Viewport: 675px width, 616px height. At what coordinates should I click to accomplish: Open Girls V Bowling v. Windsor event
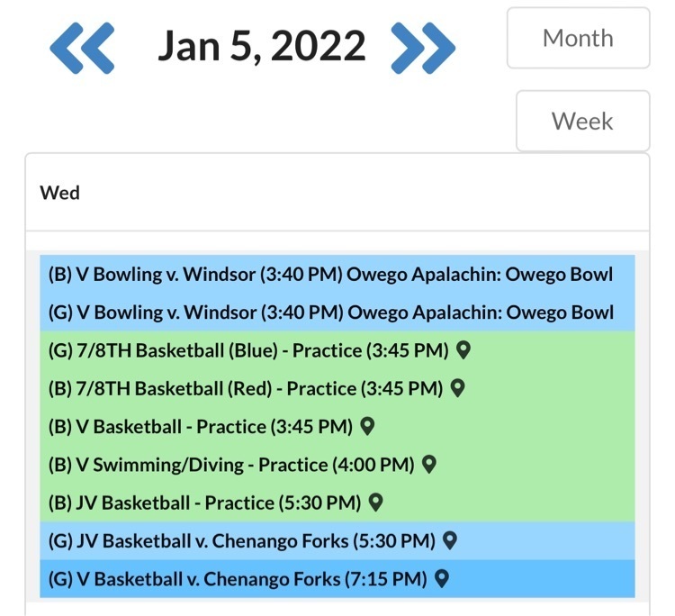pos(330,313)
